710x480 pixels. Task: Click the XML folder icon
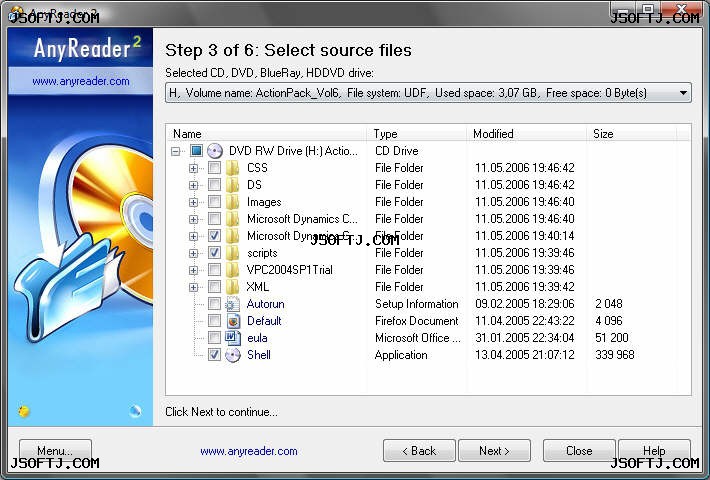coord(233,287)
